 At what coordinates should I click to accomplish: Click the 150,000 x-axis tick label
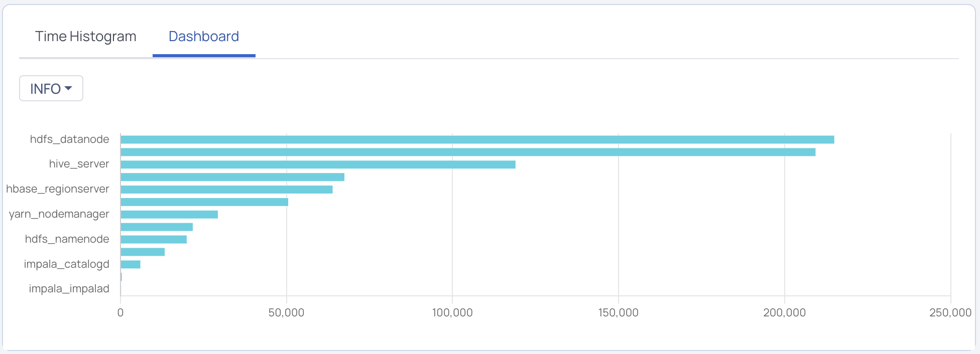point(618,313)
